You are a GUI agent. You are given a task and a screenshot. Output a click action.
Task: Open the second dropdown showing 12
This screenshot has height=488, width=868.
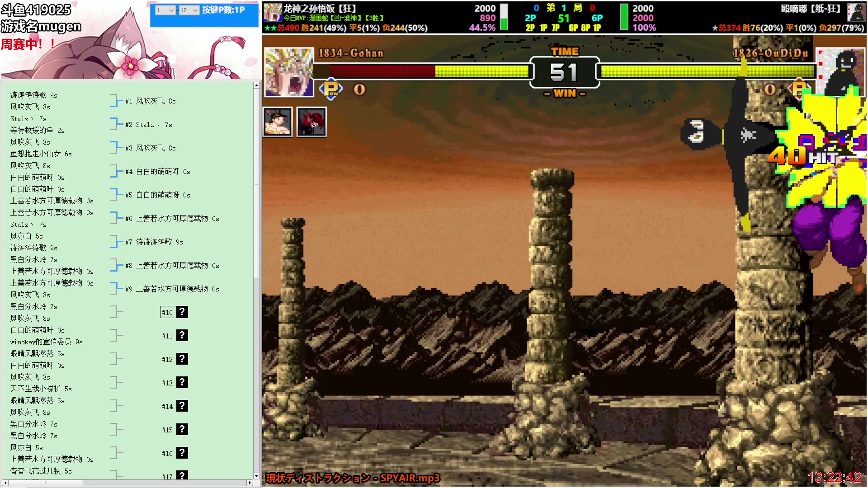(189, 10)
